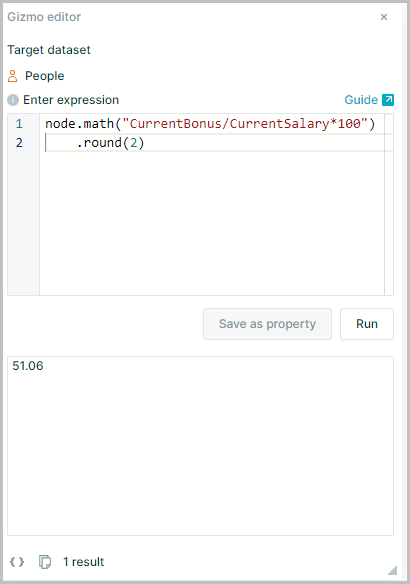Screen dimensions: 410x584
Task: Click the info icon beside Enter expression
Action: [x=13, y=100]
